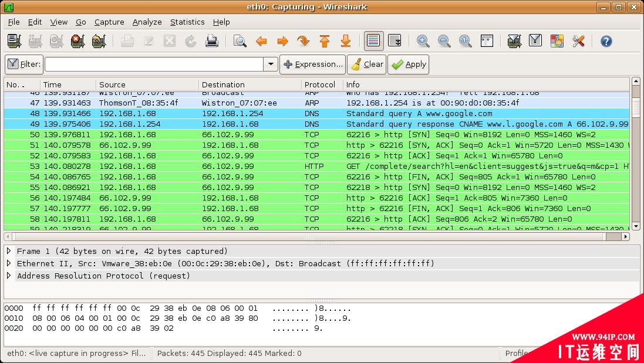
Task: Sort by the Destination column header
Action: (249, 84)
